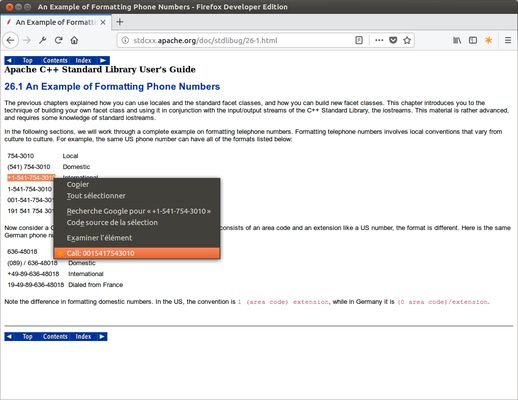Toggle the sidebar icon
The image size is (518, 400).
pyautogui.click(x=473, y=40)
